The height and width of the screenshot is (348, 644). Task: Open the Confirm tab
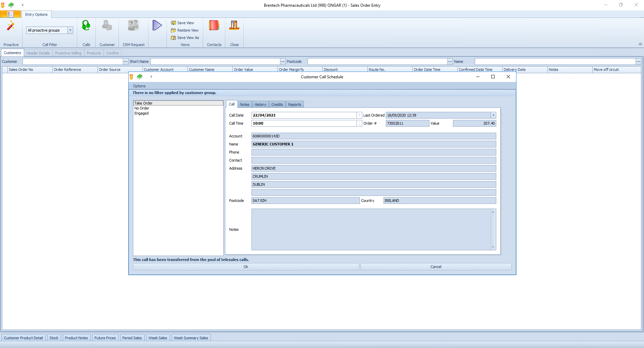112,53
